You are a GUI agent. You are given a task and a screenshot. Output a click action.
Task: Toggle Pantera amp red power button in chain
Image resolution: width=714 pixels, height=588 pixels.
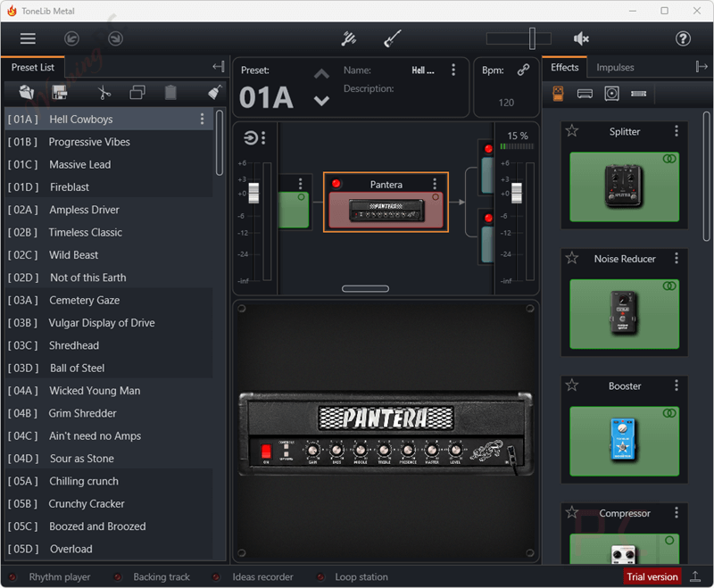(336, 184)
